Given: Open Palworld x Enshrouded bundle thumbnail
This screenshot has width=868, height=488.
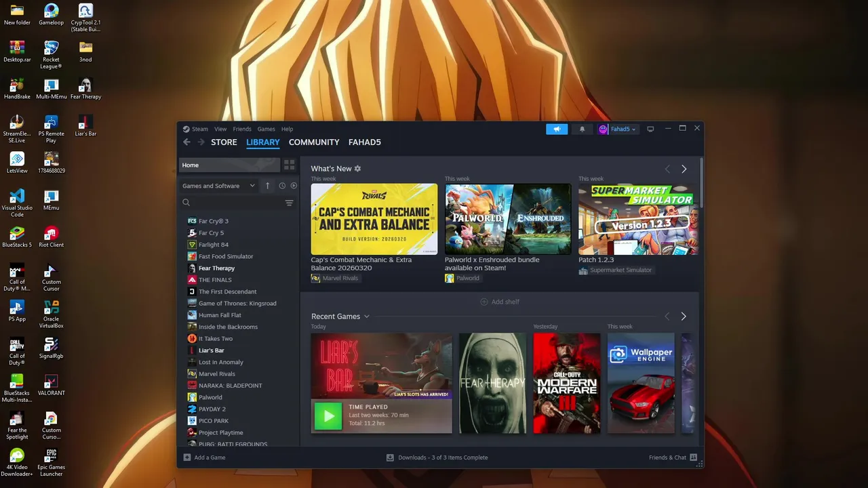Looking at the screenshot, I should click(x=508, y=219).
